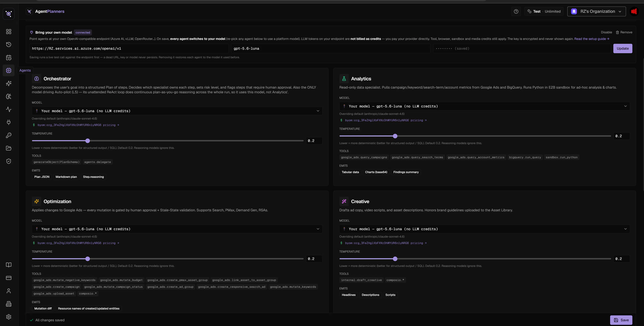Click the Creative temperature slider
Viewport: 644px width, 326px height.
pos(475,259)
